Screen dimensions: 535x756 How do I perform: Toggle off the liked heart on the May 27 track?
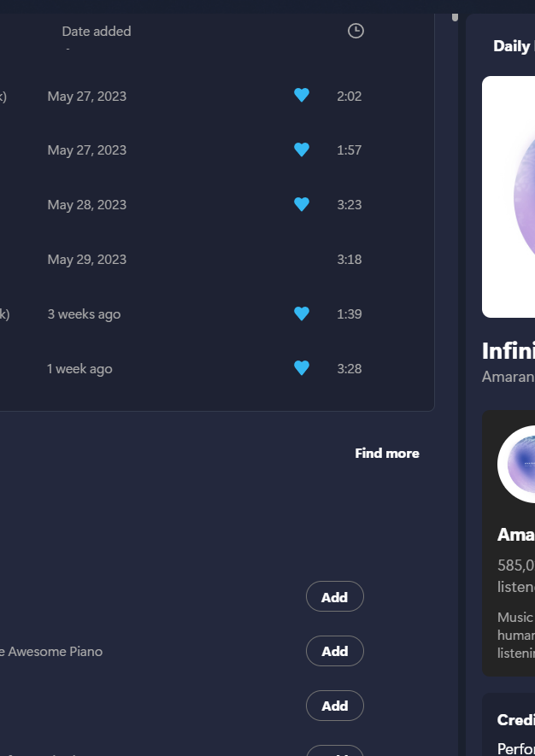click(x=301, y=96)
